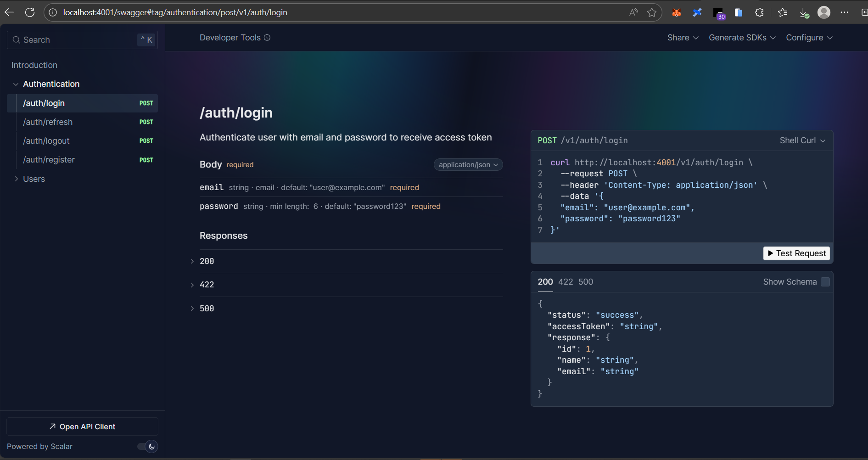Image resolution: width=868 pixels, height=460 pixels.
Task: Enable the Show Schema checkbox
Action: (825, 282)
